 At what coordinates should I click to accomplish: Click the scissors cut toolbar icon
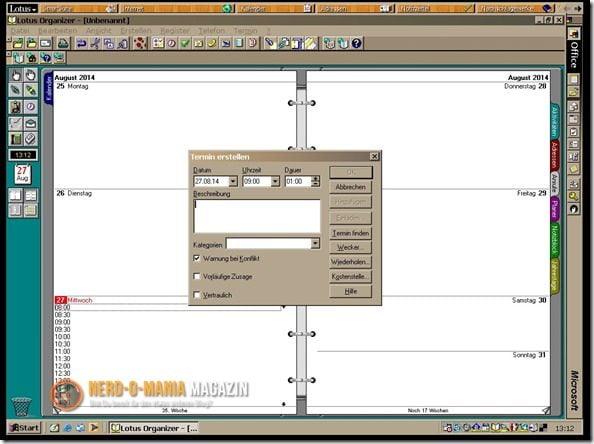[x=95, y=43]
